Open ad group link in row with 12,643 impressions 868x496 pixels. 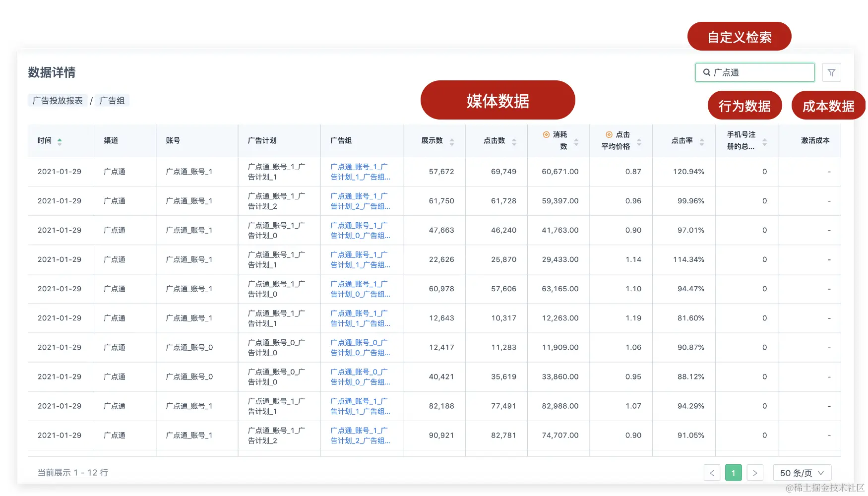[360, 318]
